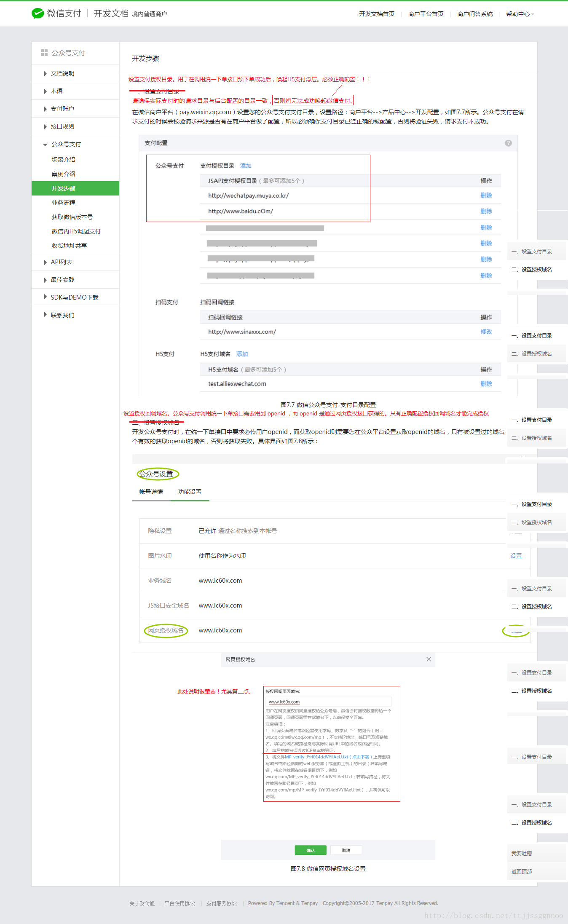This screenshot has height=924, width=568.
Task: Click 返回顶部 in the floating panel
Action: click(522, 871)
